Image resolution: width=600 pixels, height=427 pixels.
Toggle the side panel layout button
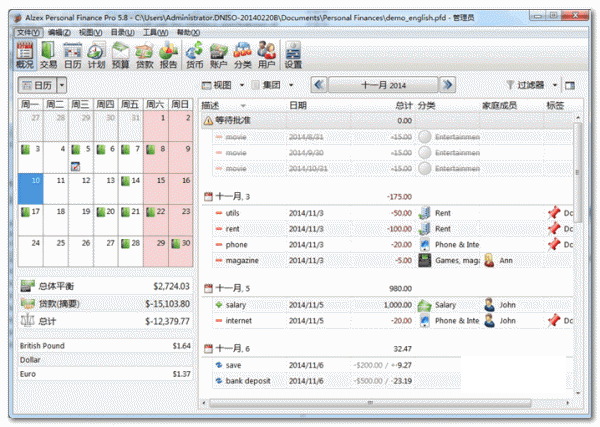pos(570,86)
